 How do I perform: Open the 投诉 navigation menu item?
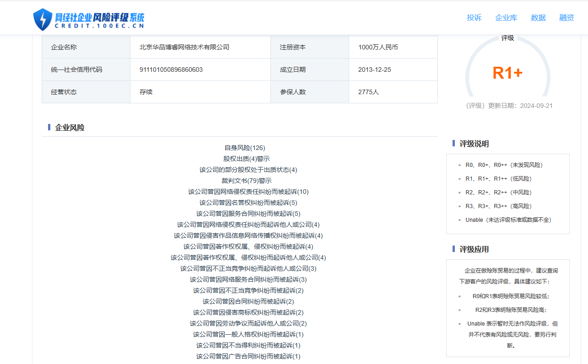point(474,18)
